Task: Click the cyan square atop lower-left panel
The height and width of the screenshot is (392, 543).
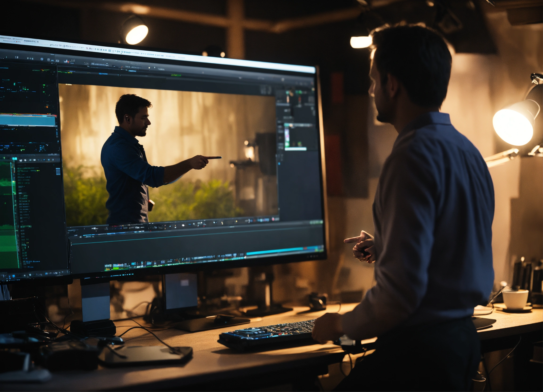Action: (x=15, y=159)
